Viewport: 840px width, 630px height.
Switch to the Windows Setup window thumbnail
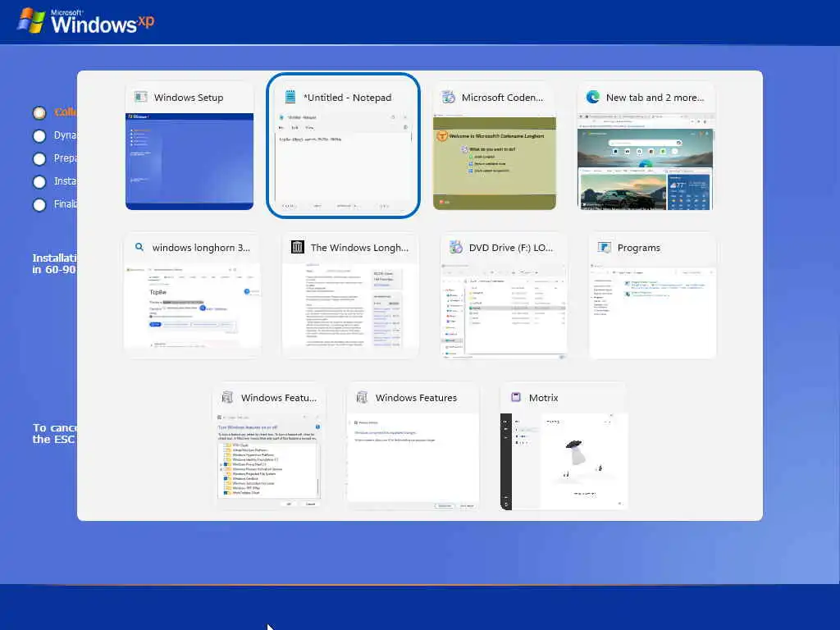point(189,162)
